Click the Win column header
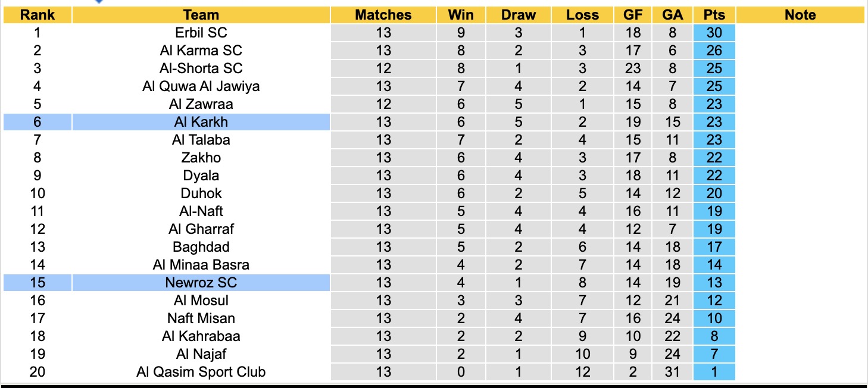 [460, 15]
